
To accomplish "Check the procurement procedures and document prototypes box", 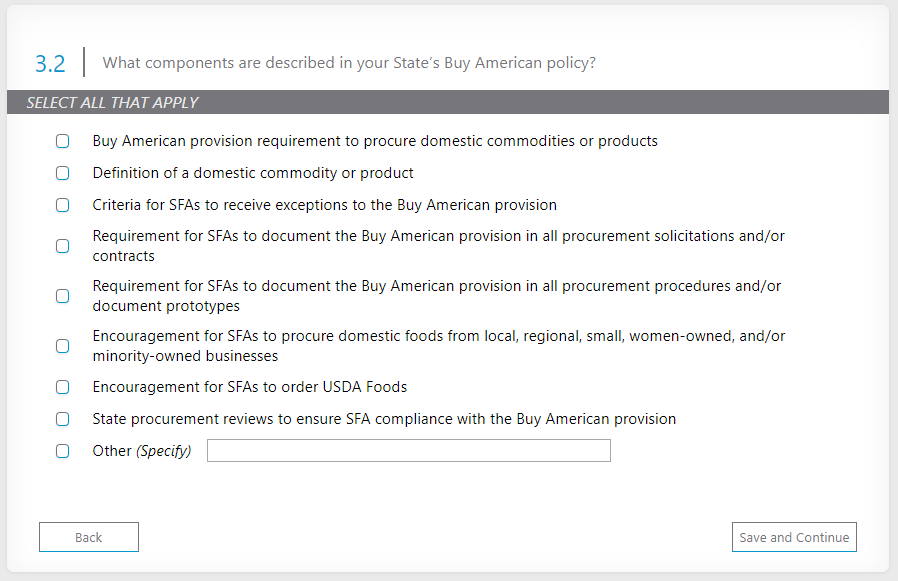I will (x=63, y=296).
